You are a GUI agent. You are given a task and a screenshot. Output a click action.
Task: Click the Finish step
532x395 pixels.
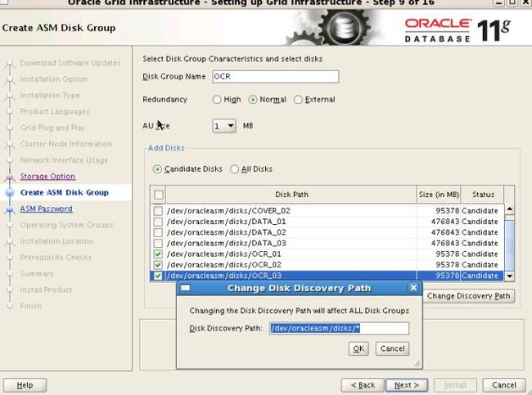tap(31, 306)
